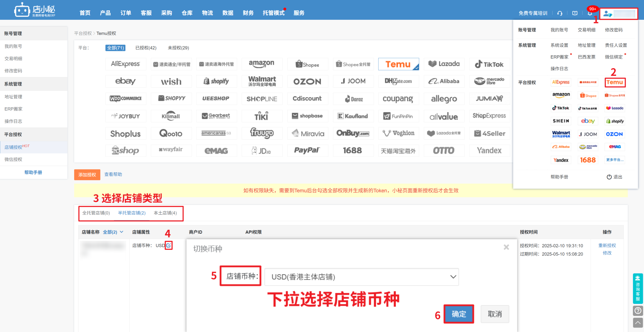Close the 切换币种 dialog with X
Image resolution: width=644 pixels, height=332 pixels.
click(x=506, y=247)
